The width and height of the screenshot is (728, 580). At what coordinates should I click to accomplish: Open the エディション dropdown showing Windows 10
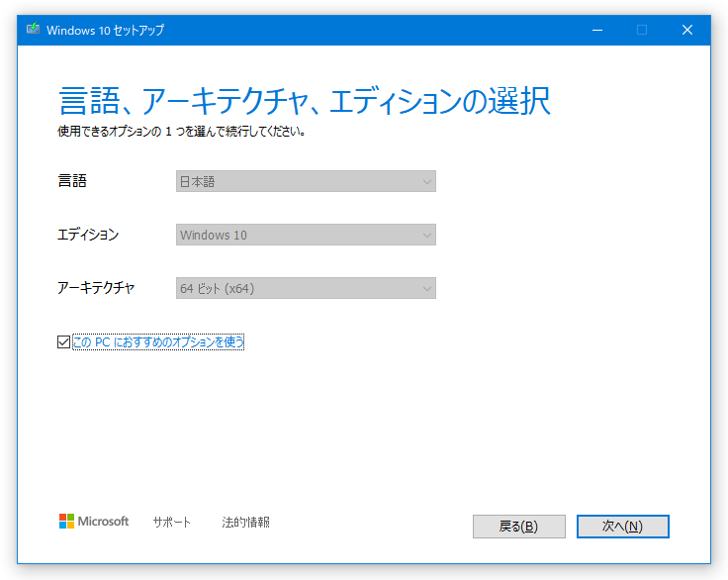coord(306,235)
